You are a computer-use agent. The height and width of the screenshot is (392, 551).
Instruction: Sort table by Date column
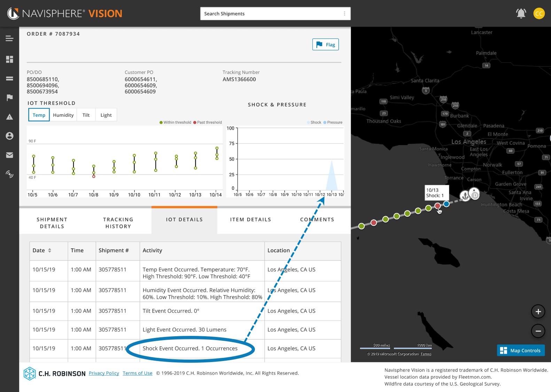[x=49, y=251]
